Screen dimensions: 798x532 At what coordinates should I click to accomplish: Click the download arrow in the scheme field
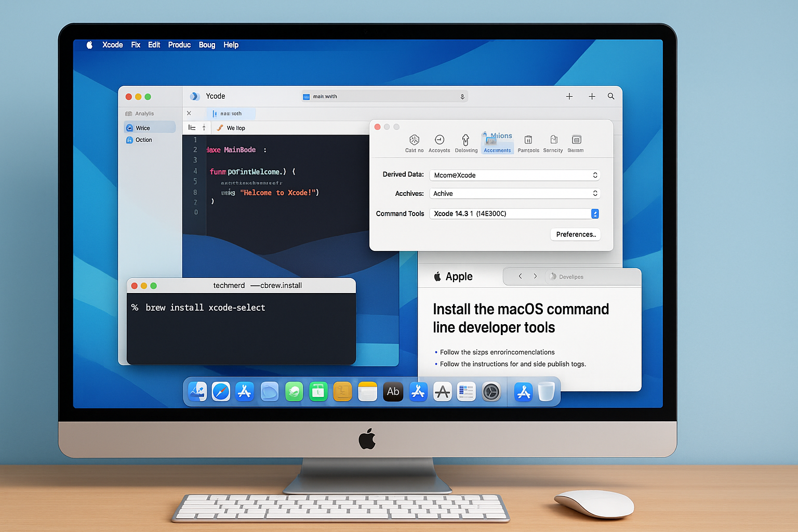pos(462,97)
